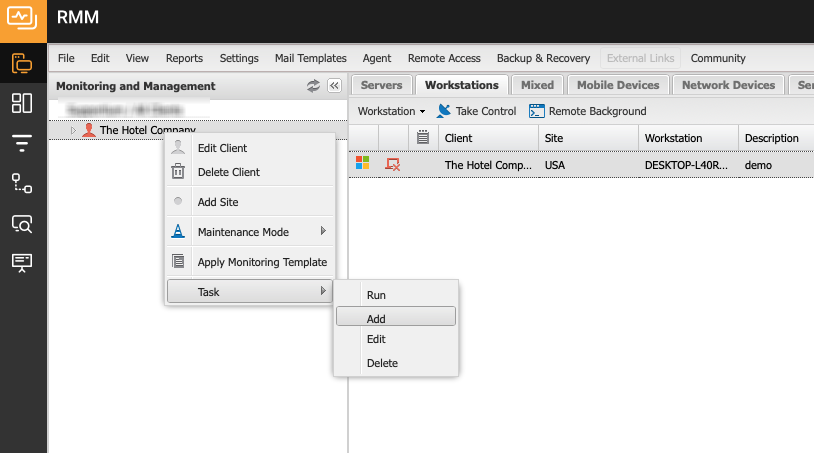Viewport: 814px width, 453px height.
Task: Switch to the Servers tab
Action: pos(382,85)
